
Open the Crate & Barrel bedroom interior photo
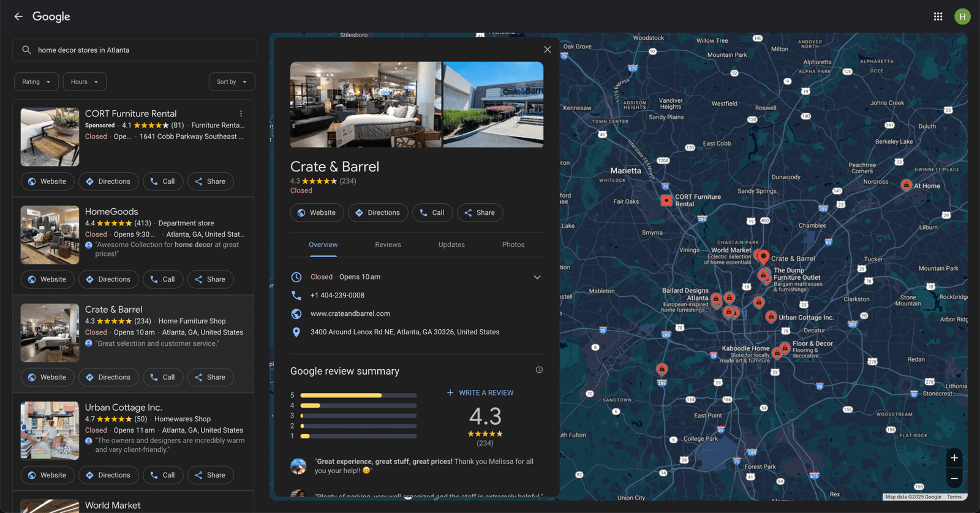366,105
